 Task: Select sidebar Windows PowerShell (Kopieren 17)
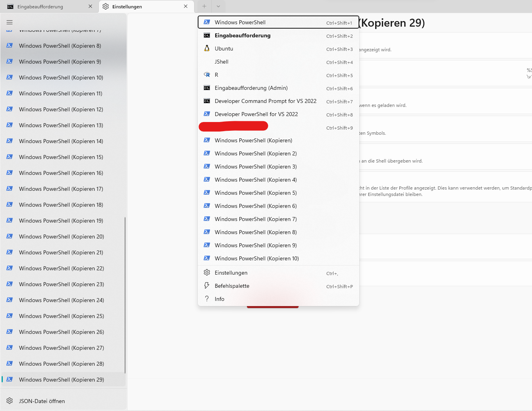tap(64, 189)
